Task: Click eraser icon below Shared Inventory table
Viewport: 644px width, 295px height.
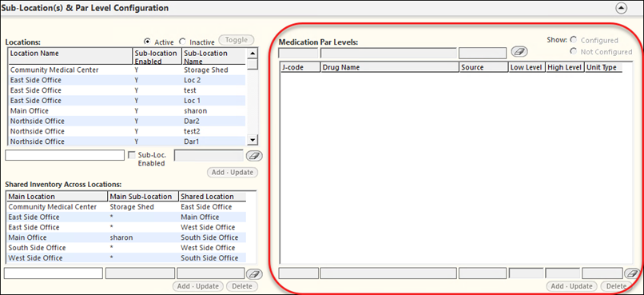Action: click(254, 273)
